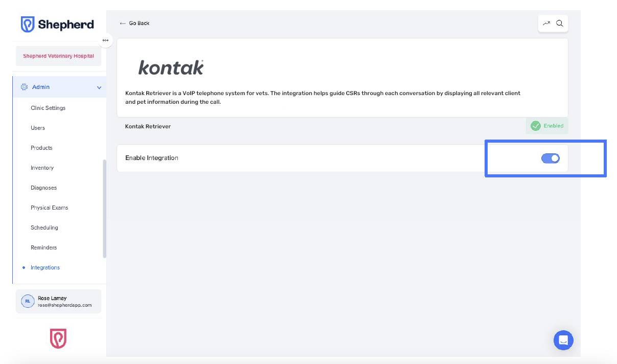Open the trend chart icon top right
Viewport: 617px width, 364px height.
[546, 24]
